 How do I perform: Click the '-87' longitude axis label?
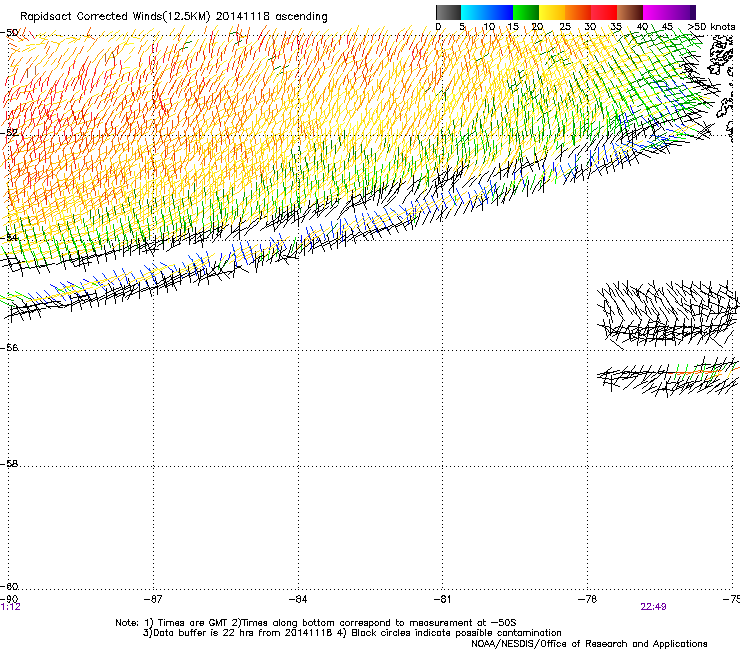click(x=153, y=599)
